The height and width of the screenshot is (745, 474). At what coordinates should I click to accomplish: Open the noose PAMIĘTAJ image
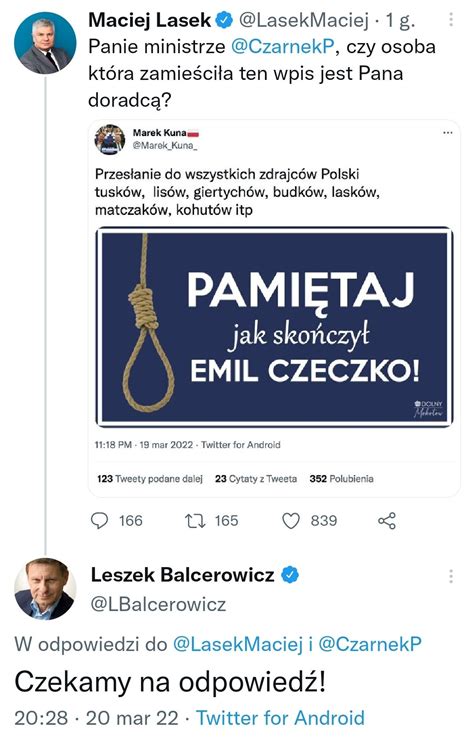click(275, 327)
